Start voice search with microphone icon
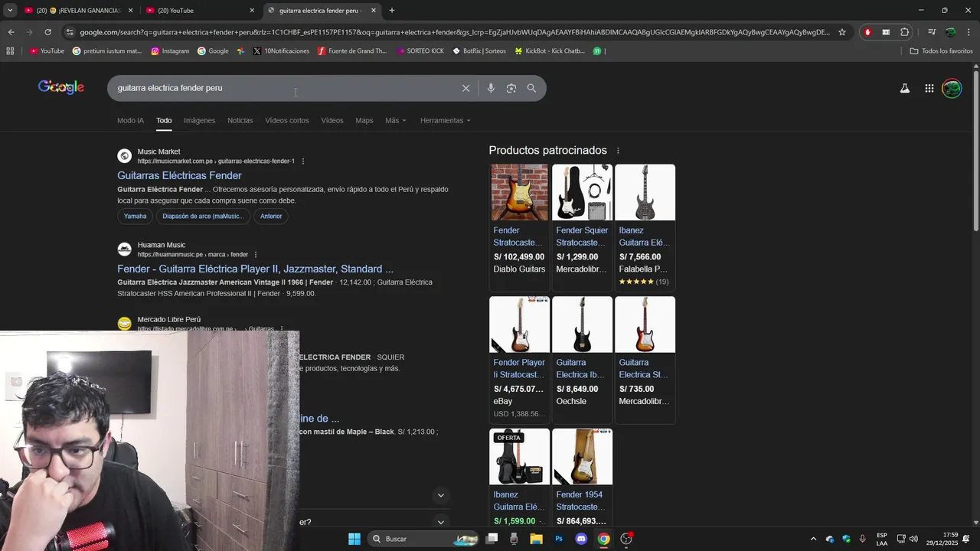 click(x=491, y=88)
